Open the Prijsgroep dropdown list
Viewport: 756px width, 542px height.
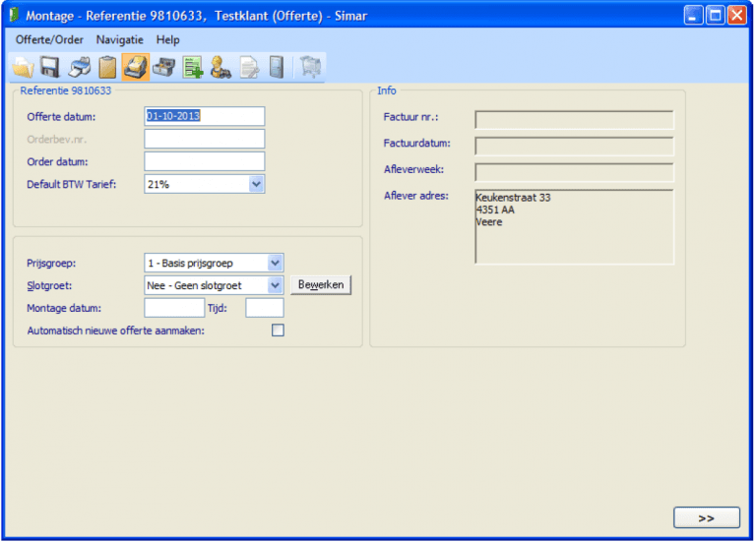275,263
